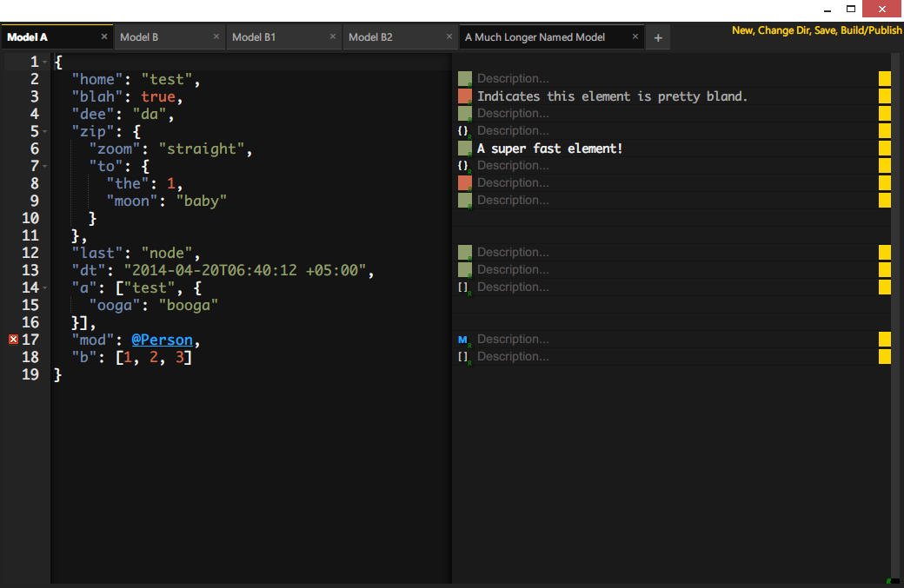
Task: Click the "booga" value on line 15
Action: tap(189, 305)
